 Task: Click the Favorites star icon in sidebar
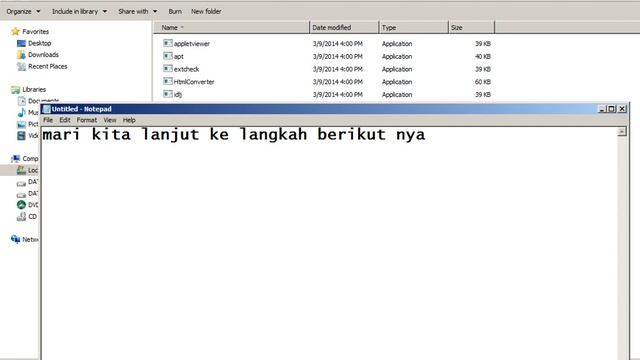[x=16, y=31]
